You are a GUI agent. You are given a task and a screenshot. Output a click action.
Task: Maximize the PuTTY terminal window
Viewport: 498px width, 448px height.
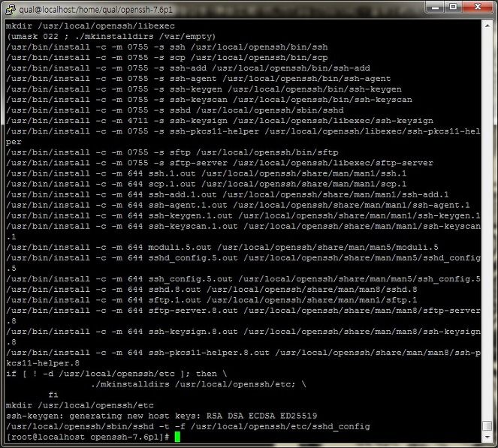coord(453,7)
